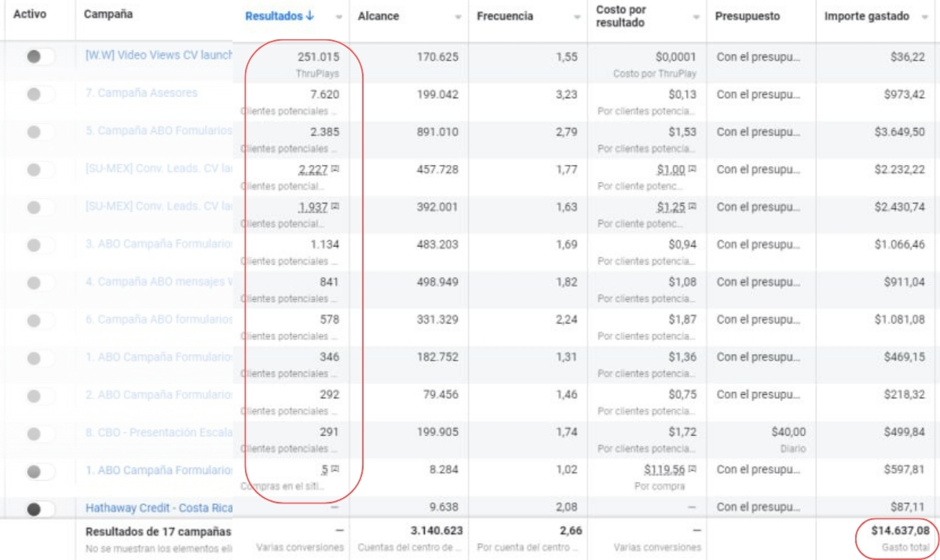Click the info icon beside 5 purchases result

[x=335, y=470]
